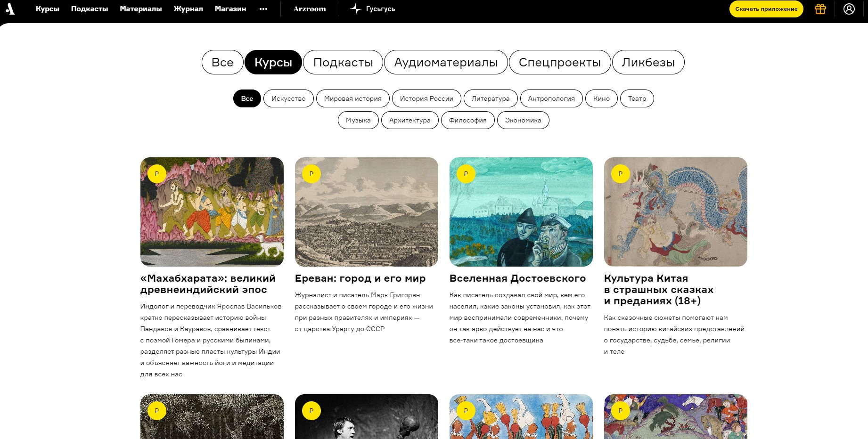Screen dimensions: 868x439
Task: Open the Махабхарата course thumbnail
Action: pos(212,212)
